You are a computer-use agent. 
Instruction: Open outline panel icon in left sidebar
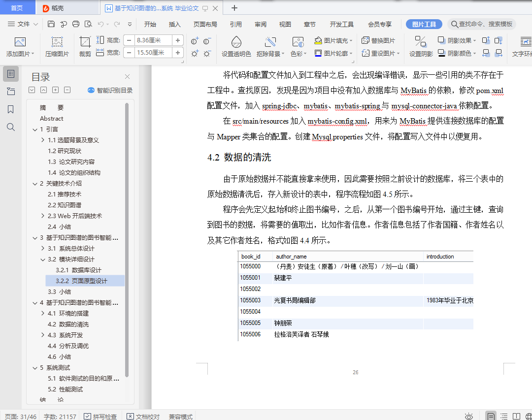11,74
